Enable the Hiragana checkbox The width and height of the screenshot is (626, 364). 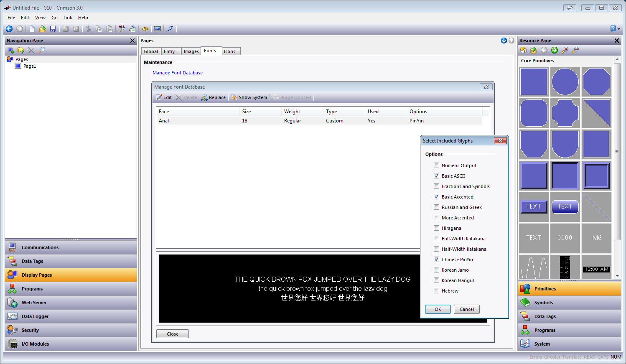pyautogui.click(x=436, y=228)
